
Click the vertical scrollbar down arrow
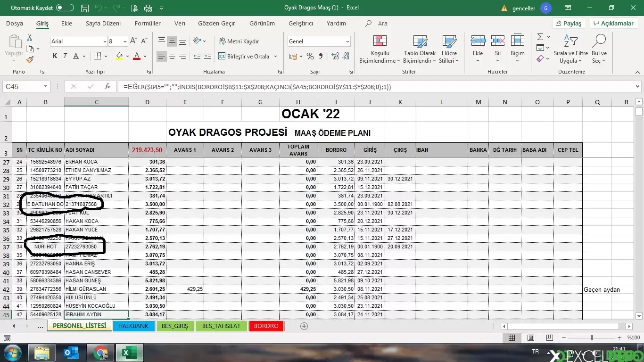(639, 316)
